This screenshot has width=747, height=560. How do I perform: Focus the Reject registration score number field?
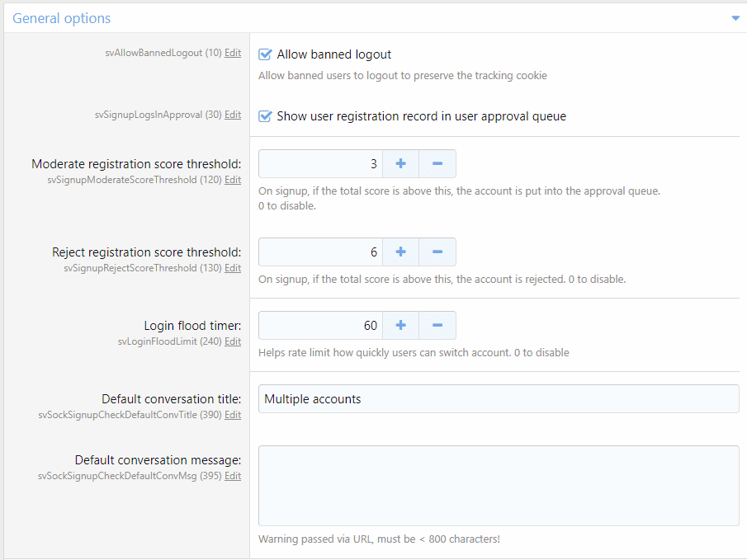[x=320, y=252]
